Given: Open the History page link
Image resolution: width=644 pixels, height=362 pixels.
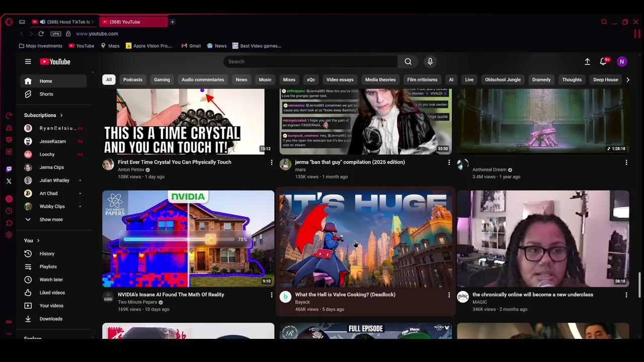Looking at the screenshot, I should 53,253.
